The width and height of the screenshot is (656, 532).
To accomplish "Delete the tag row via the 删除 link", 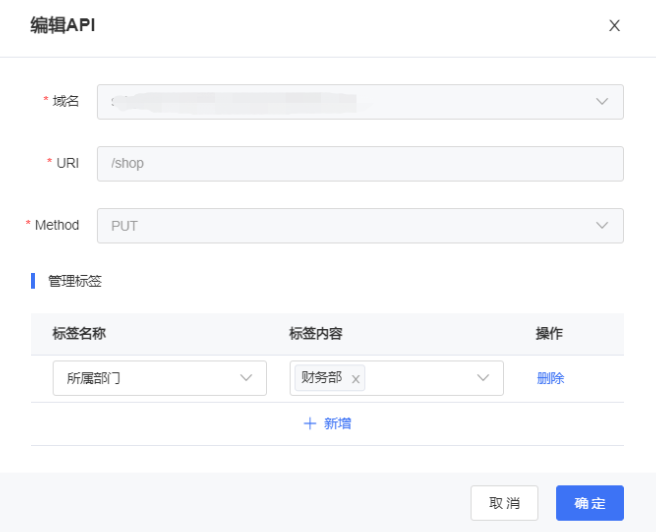I will (550, 378).
